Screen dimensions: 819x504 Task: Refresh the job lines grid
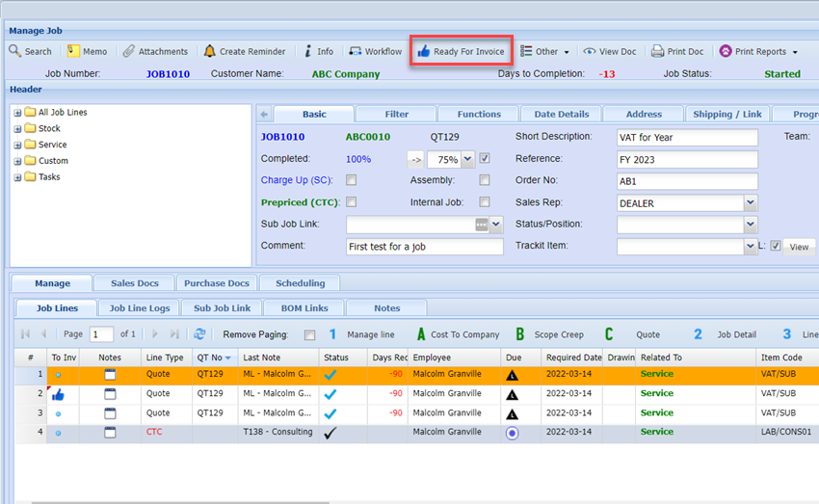click(199, 334)
